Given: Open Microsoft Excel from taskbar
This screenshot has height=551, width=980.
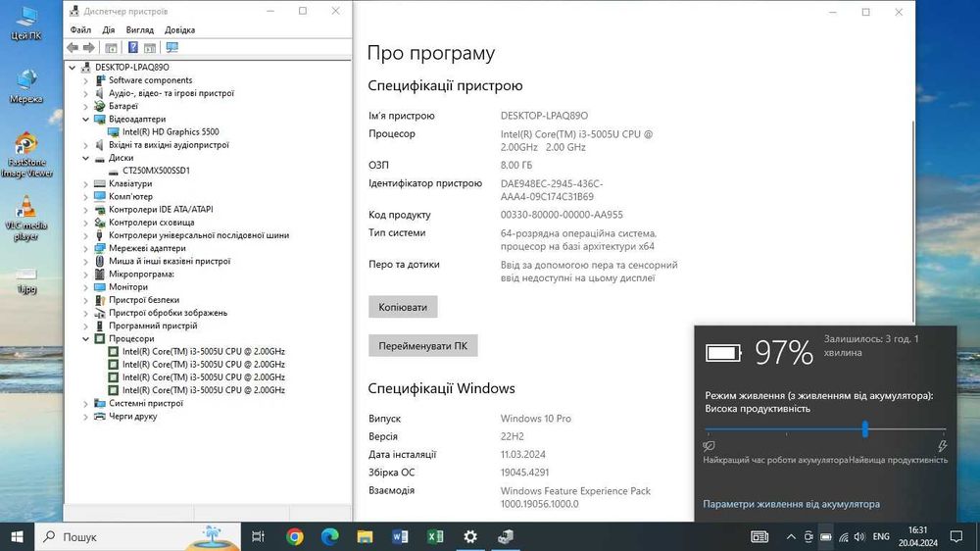Looking at the screenshot, I should 435,536.
